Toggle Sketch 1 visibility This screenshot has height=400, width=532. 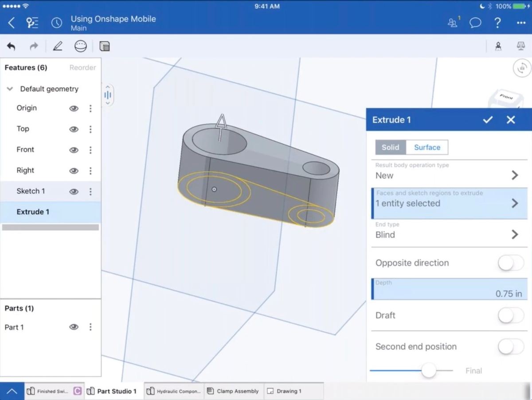74,191
